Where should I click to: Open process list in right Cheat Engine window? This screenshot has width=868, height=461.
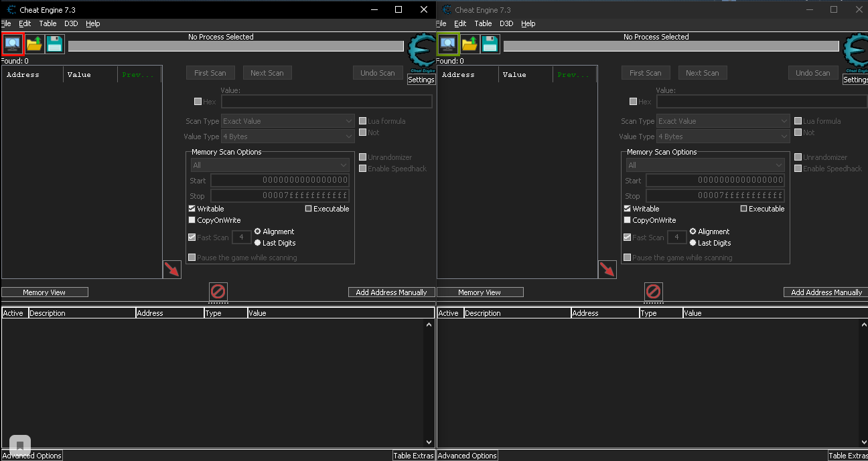tap(448, 44)
